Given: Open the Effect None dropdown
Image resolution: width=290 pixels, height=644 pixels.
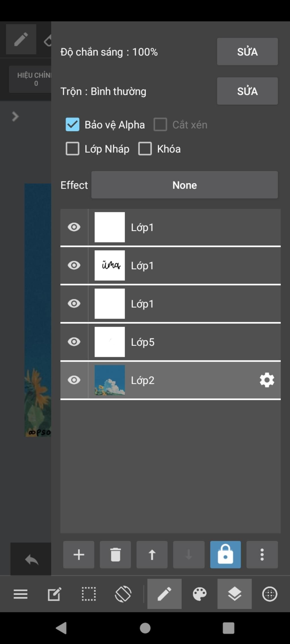Looking at the screenshot, I should tap(185, 185).
